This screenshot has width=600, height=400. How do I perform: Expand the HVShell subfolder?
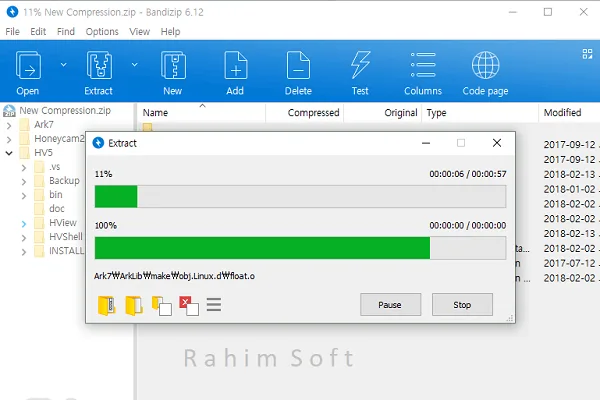click(x=24, y=238)
